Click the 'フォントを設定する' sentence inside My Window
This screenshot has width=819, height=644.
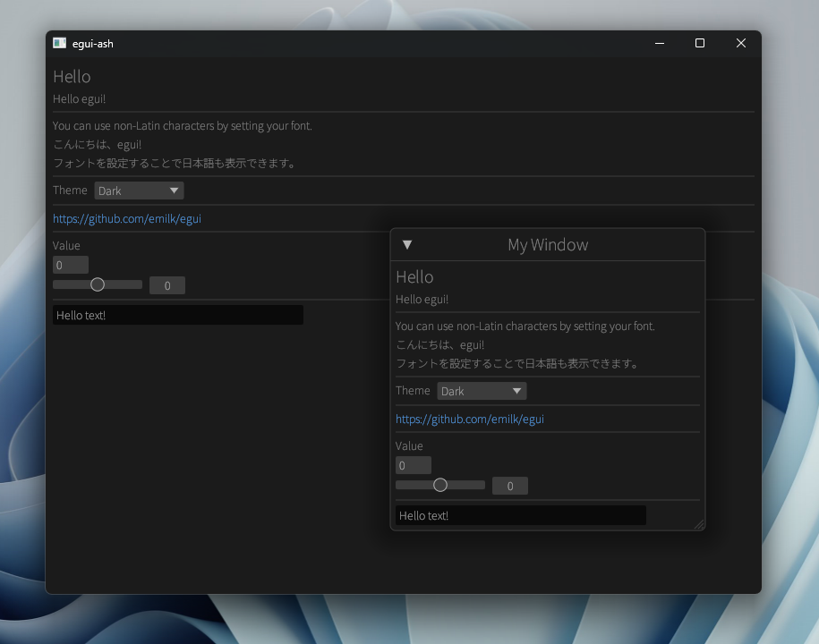coord(517,364)
